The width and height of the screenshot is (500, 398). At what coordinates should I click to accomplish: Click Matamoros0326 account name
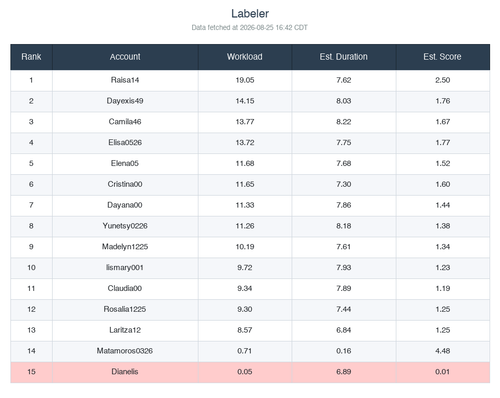pyautogui.click(x=125, y=351)
